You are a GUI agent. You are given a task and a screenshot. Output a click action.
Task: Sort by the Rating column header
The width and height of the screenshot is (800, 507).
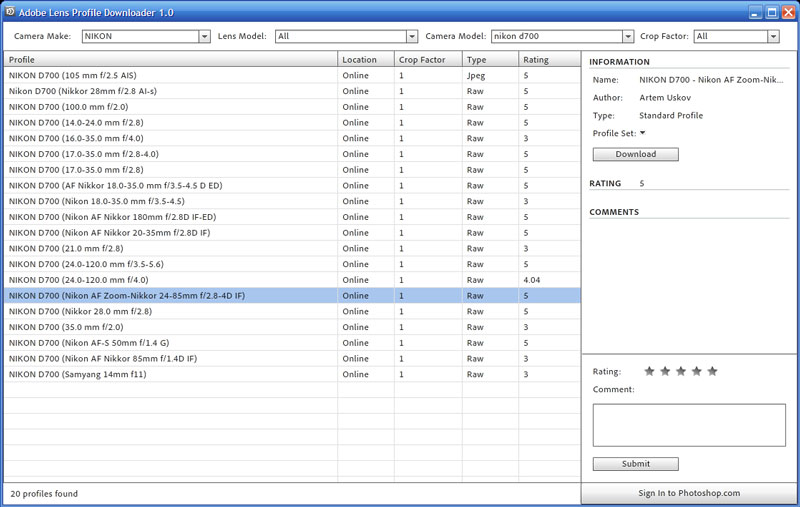(549, 59)
